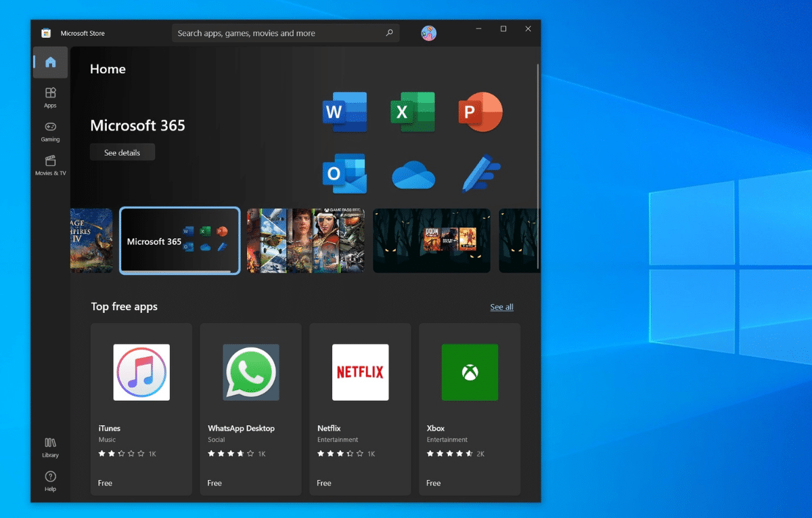Click Entertainment category under Xbox
Viewport: 812px width, 518px height.
point(447,439)
